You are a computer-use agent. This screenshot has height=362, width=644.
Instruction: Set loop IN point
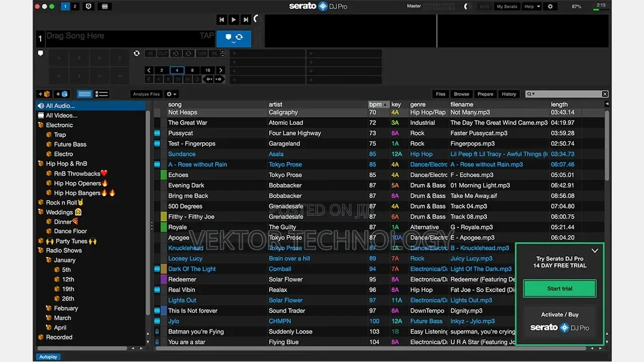(x=150, y=53)
